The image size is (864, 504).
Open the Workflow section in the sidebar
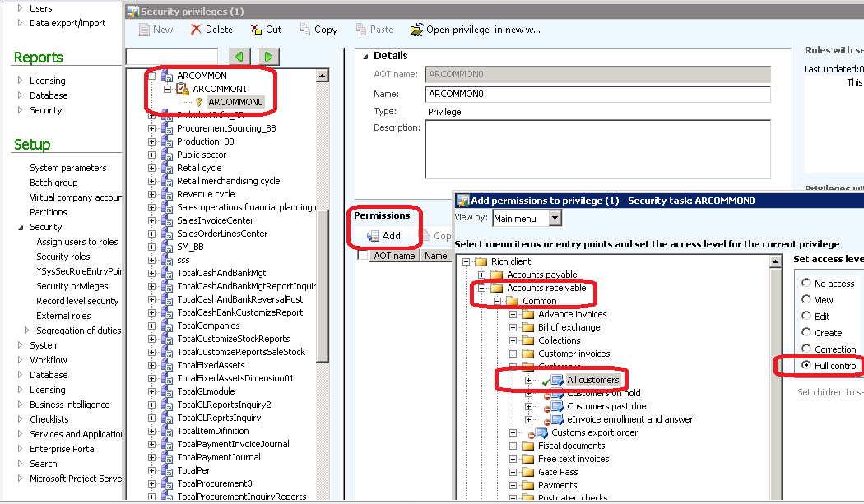(x=47, y=359)
